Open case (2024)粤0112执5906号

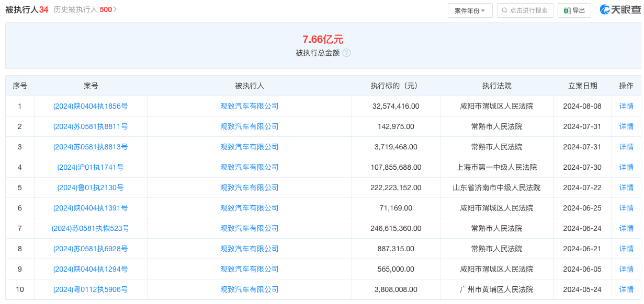(x=91, y=289)
